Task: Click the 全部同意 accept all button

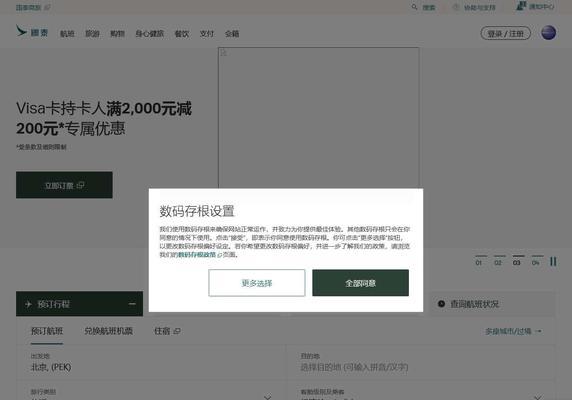Action: tap(360, 283)
